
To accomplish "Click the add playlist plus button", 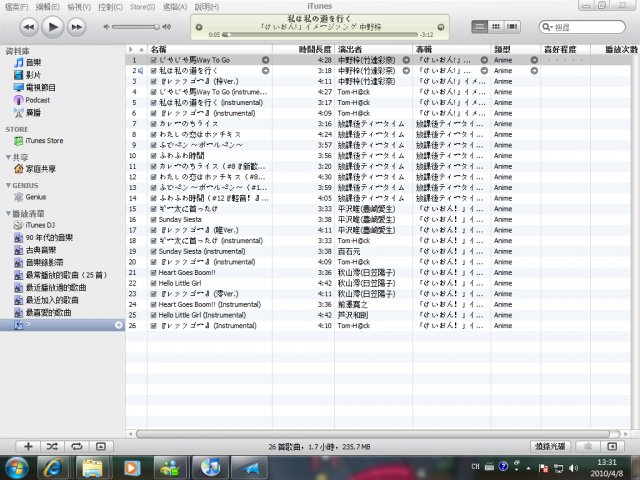I will pos(28,447).
